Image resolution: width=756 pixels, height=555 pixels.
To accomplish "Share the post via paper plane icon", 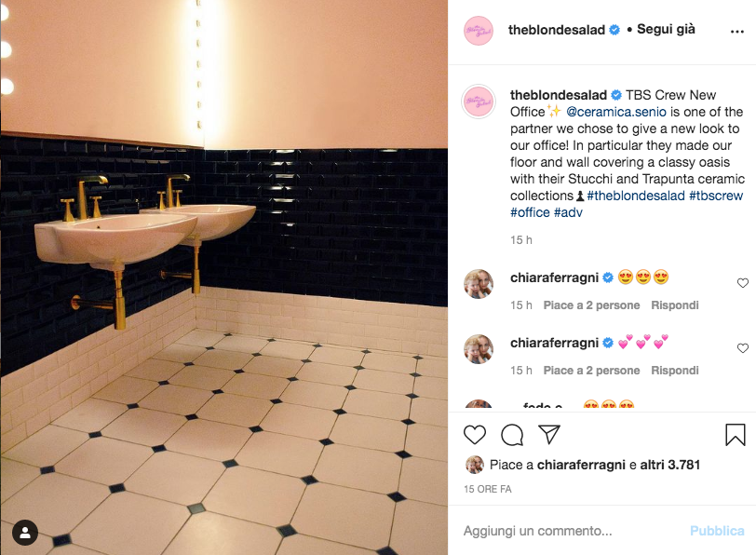I will coord(549,435).
